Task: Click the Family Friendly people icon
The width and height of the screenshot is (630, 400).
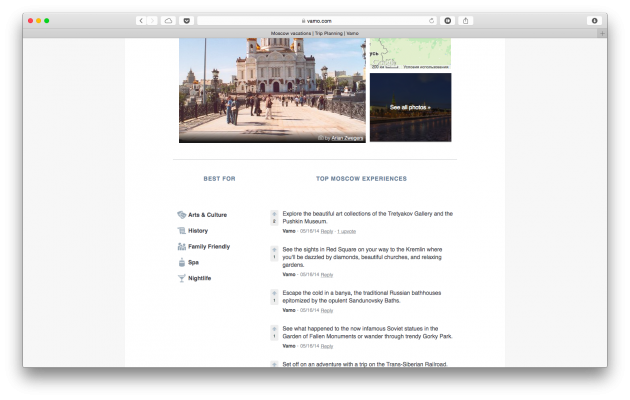Action: [x=181, y=246]
